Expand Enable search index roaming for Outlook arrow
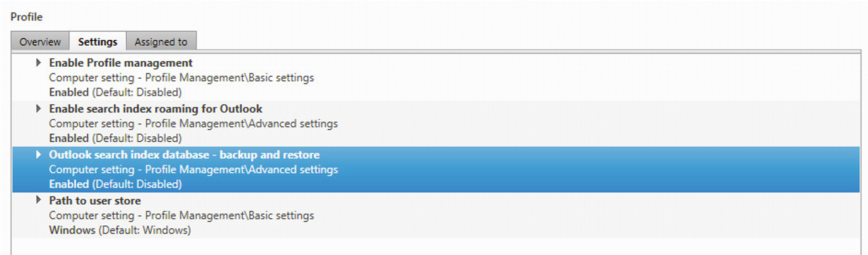 [39, 109]
